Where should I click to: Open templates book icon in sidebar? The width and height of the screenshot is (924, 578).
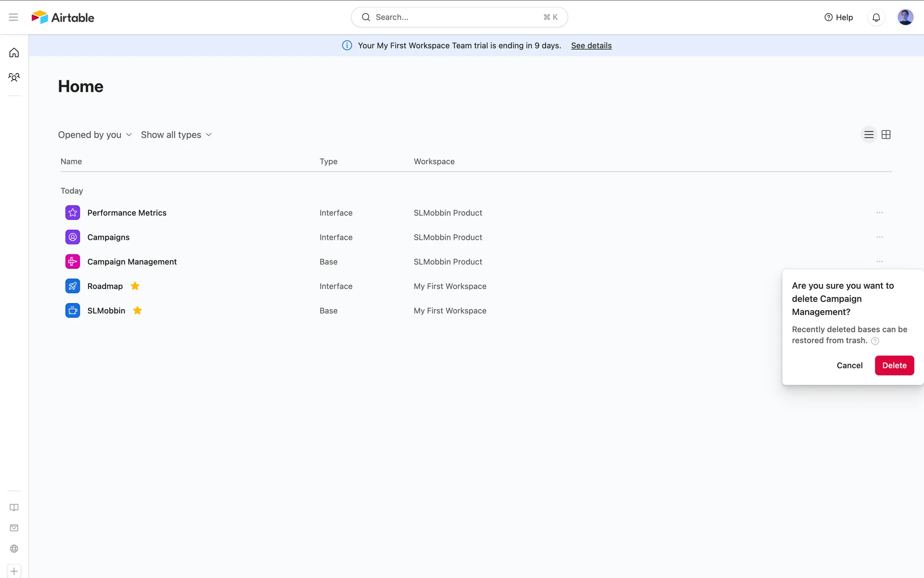click(14, 507)
